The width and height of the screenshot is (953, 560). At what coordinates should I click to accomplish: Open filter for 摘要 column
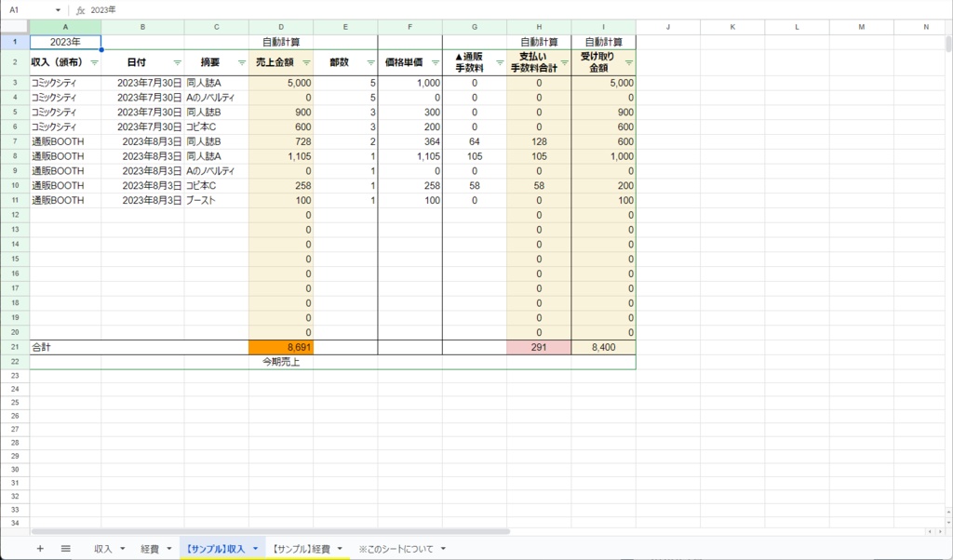tap(241, 62)
